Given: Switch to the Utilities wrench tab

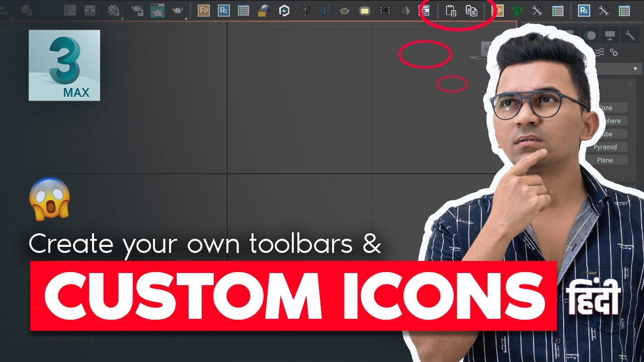Looking at the screenshot, I should 630,35.
